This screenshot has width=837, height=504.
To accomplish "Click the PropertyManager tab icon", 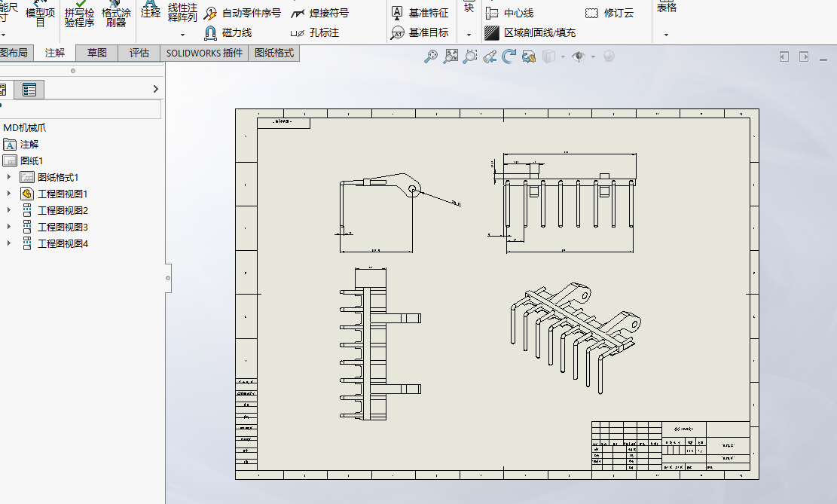I will 29,90.
